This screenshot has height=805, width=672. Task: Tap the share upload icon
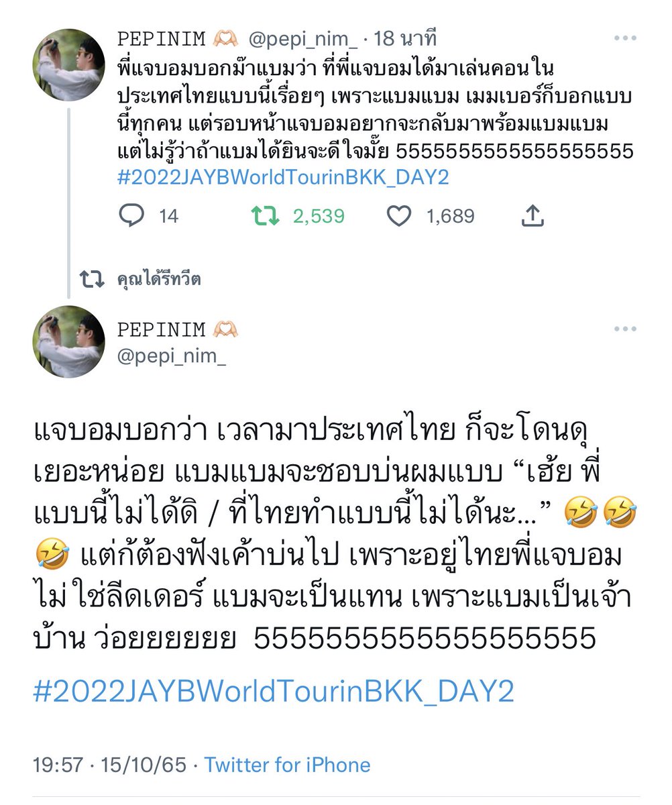coord(532,216)
